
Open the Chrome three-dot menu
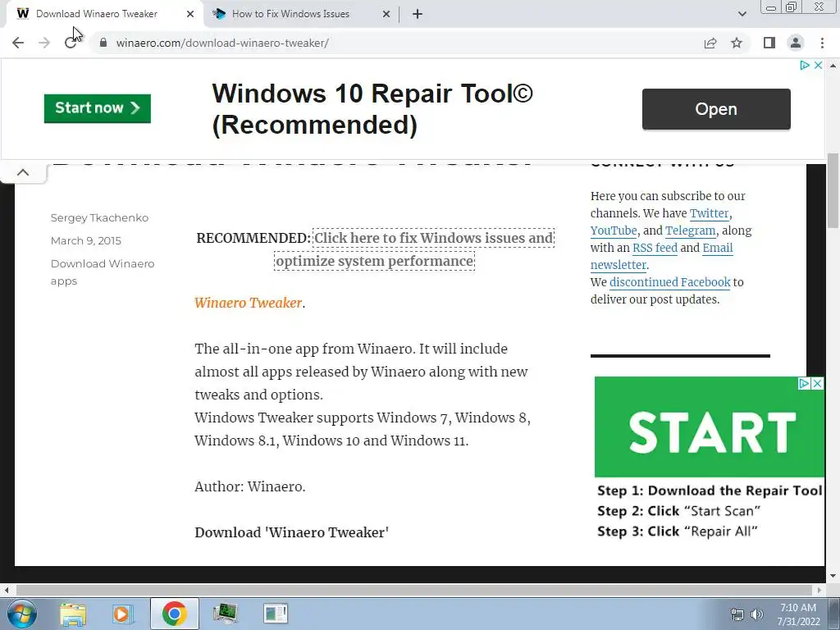tap(822, 43)
